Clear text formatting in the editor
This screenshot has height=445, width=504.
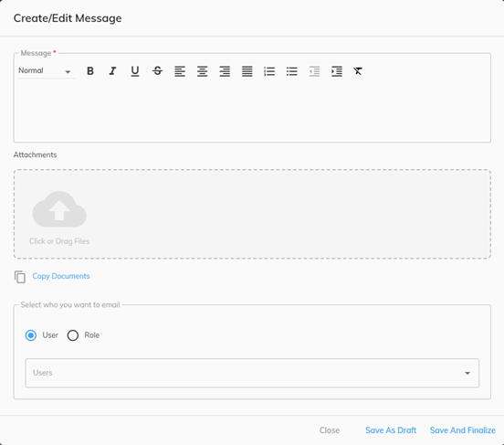pyautogui.click(x=358, y=71)
